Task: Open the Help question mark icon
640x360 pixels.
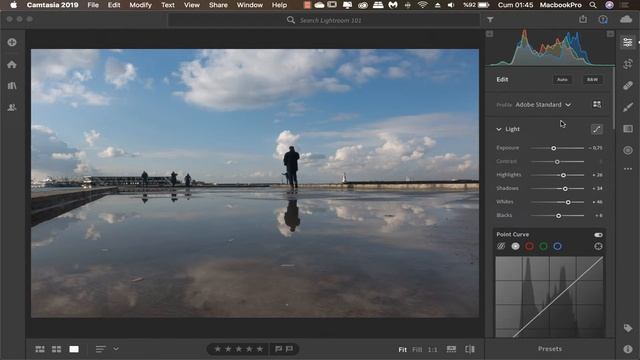Action: click(x=603, y=20)
